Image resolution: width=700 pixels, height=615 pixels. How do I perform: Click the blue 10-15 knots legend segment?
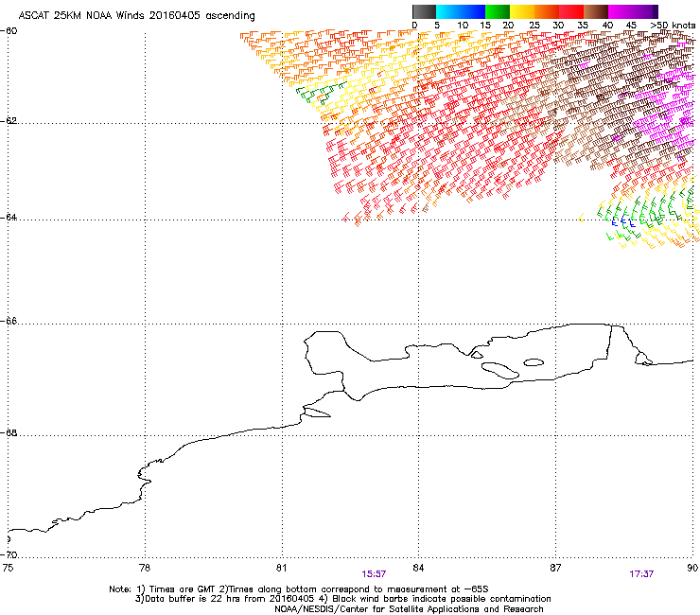click(473, 11)
